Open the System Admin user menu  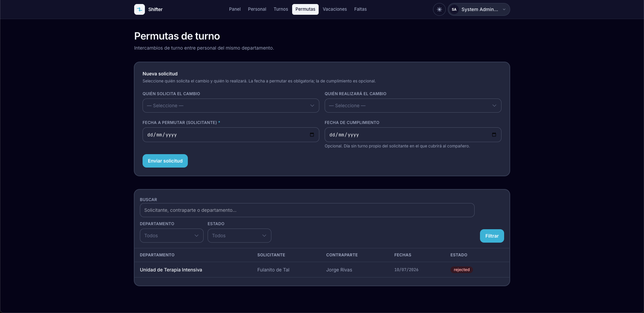pyautogui.click(x=479, y=9)
